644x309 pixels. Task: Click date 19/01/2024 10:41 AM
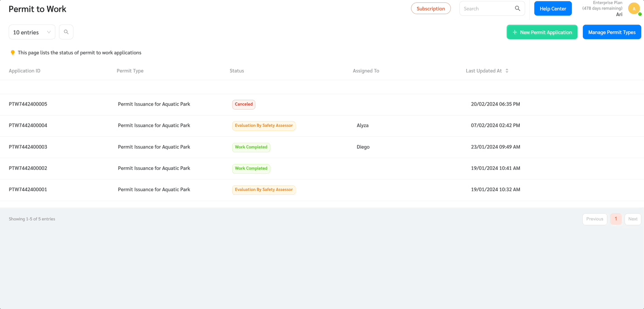tap(495, 168)
